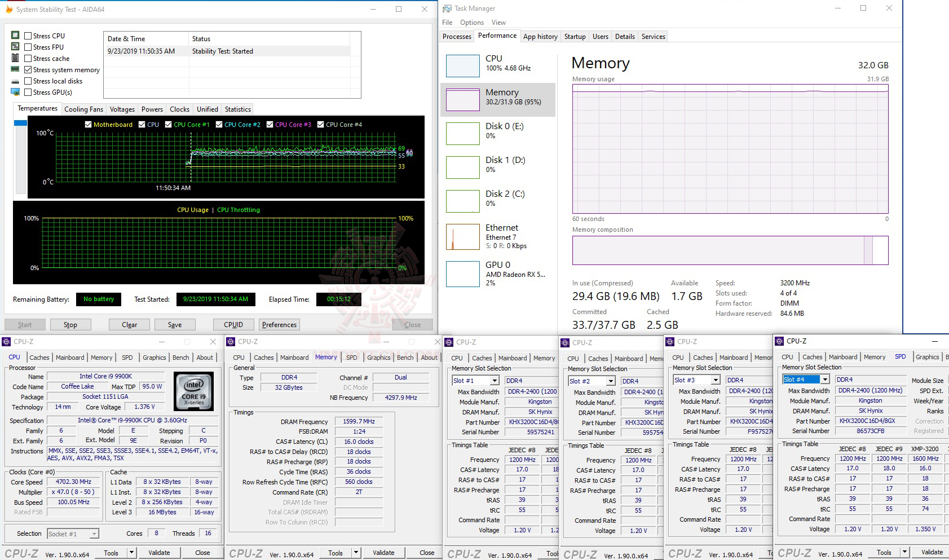Hide the Motherboard temperature line
949x560 pixels.
click(88, 124)
